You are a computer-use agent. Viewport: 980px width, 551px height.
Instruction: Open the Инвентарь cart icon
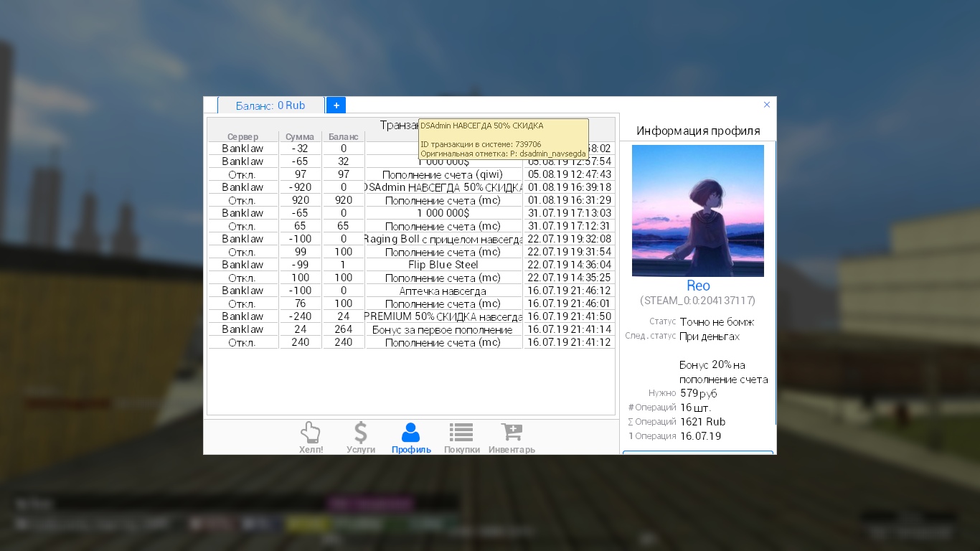tap(512, 438)
